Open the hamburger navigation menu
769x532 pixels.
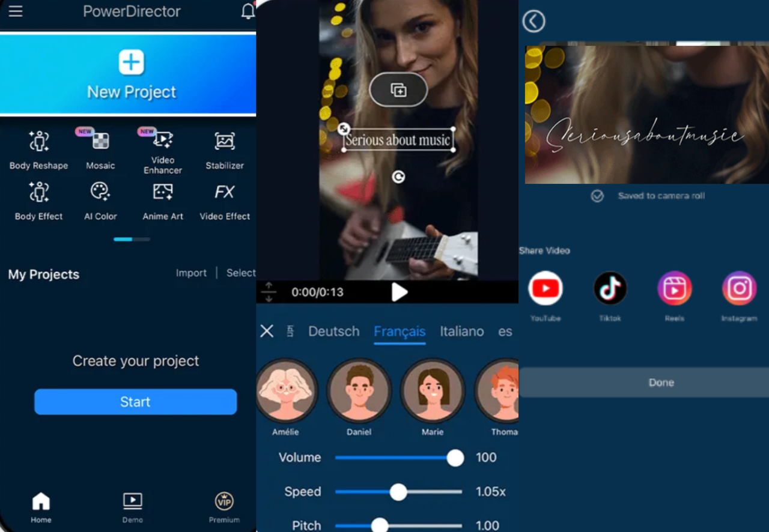pyautogui.click(x=15, y=11)
